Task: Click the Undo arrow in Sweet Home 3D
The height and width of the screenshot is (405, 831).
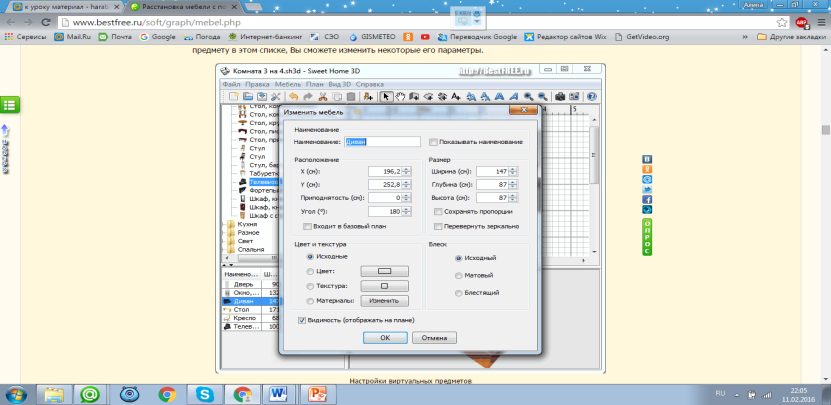Action: 294,96
